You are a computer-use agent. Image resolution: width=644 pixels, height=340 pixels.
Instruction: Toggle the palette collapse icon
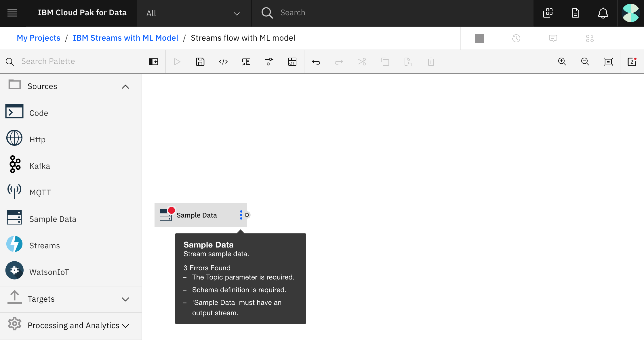click(x=154, y=62)
